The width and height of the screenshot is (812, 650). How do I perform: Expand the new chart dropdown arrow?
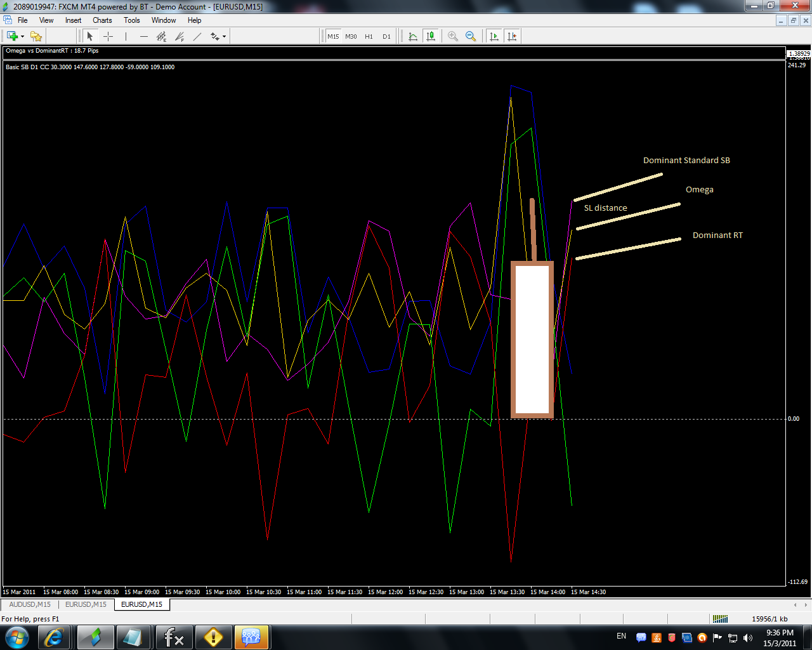tap(23, 36)
